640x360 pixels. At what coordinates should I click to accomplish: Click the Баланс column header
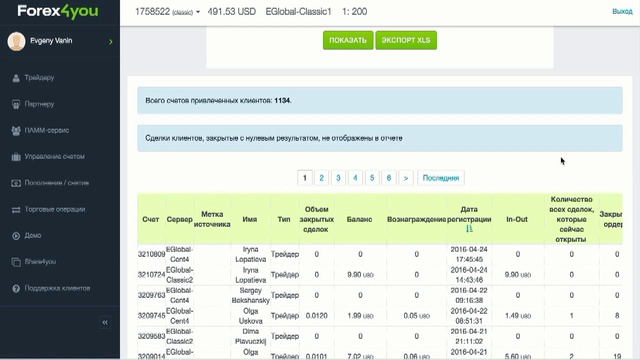(x=360, y=219)
